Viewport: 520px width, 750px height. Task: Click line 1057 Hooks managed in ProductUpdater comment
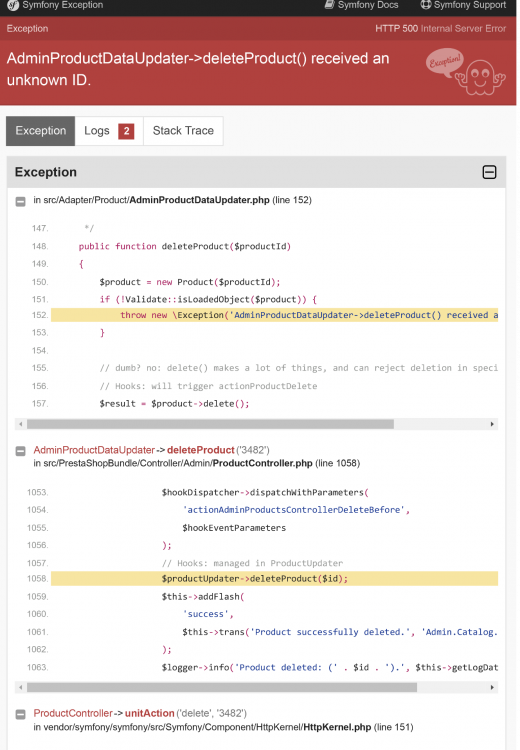(x=252, y=563)
